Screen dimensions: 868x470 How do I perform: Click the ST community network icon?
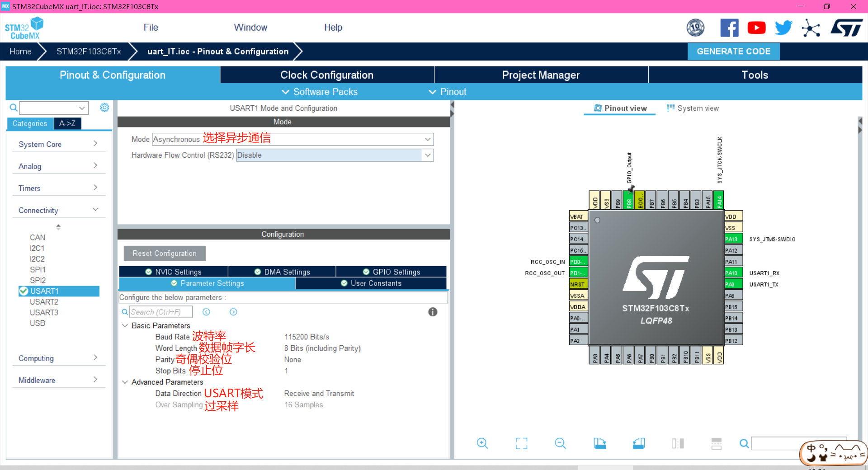pos(811,28)
